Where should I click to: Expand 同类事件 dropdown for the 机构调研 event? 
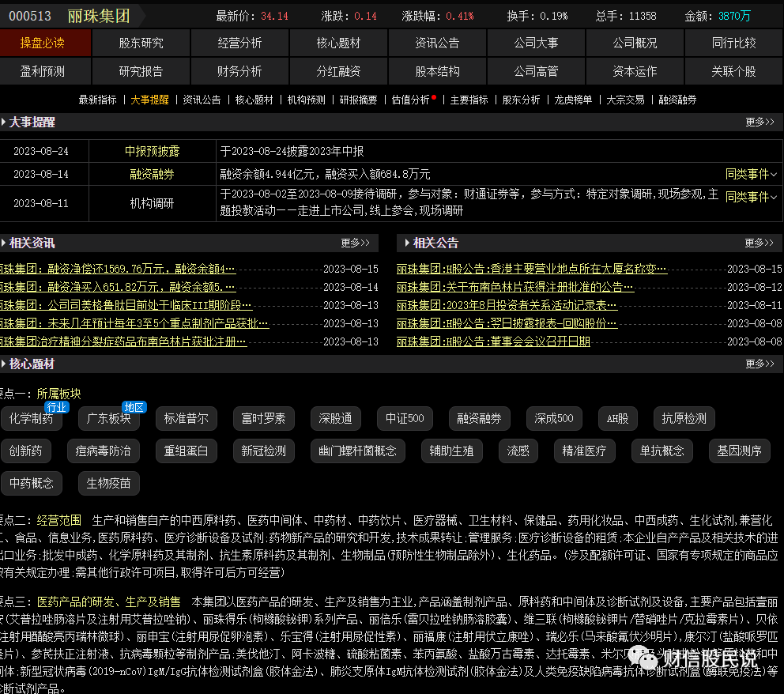click(x=749, y=197)
